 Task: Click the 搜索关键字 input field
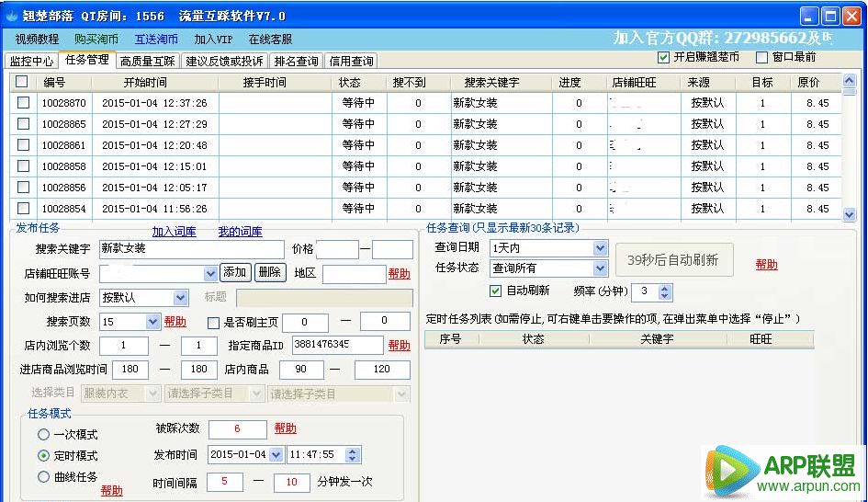point(191,249)
